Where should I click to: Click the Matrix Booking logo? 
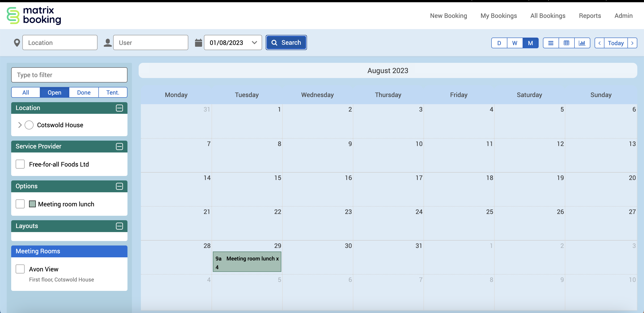point(34,15)
